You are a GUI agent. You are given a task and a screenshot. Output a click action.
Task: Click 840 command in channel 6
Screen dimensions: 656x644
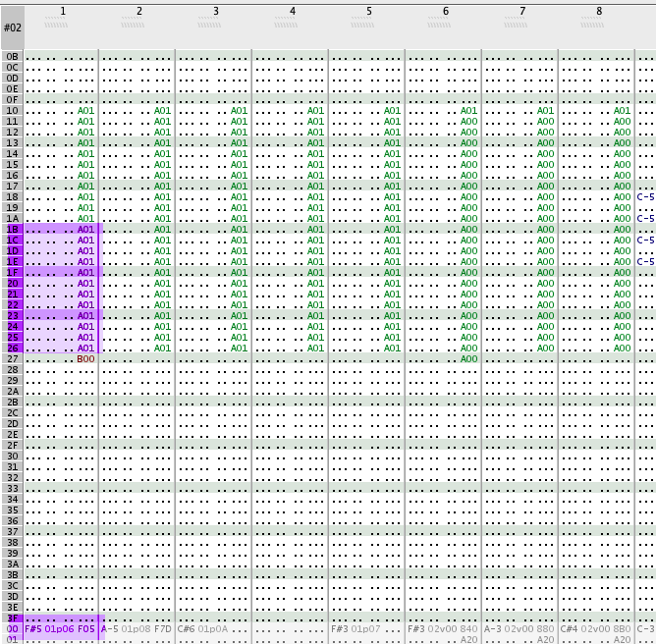point(469,629)
